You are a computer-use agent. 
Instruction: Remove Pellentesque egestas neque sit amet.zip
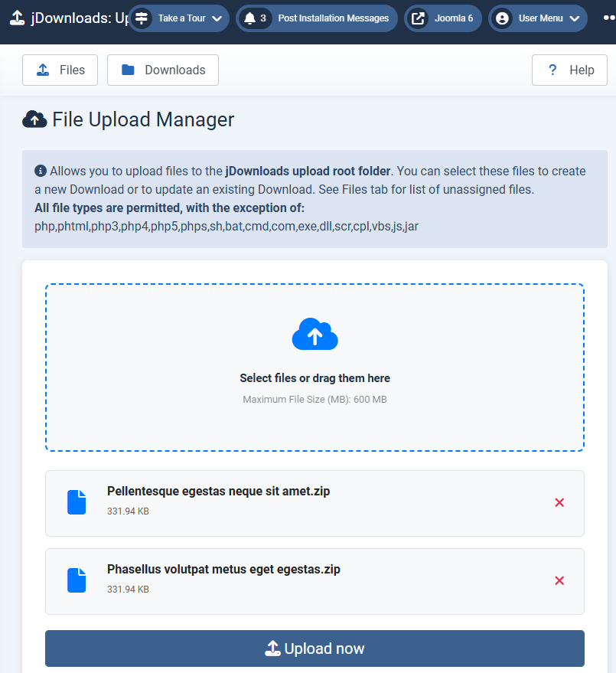pos(559,502)
